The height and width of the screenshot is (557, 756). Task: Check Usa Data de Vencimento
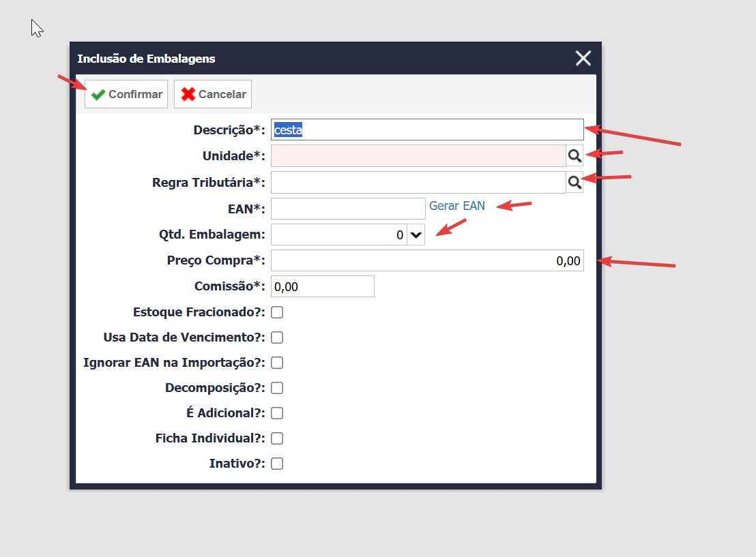277,337
